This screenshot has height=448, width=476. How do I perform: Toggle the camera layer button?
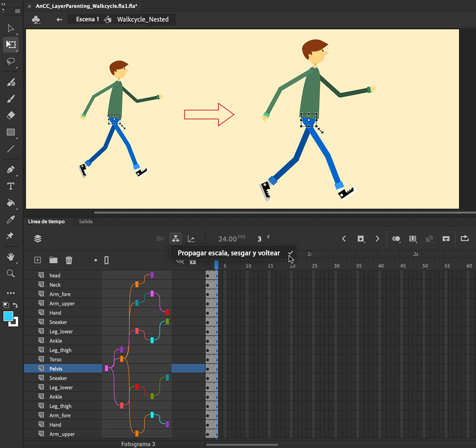pyautogui.click(x=160, y=239)
